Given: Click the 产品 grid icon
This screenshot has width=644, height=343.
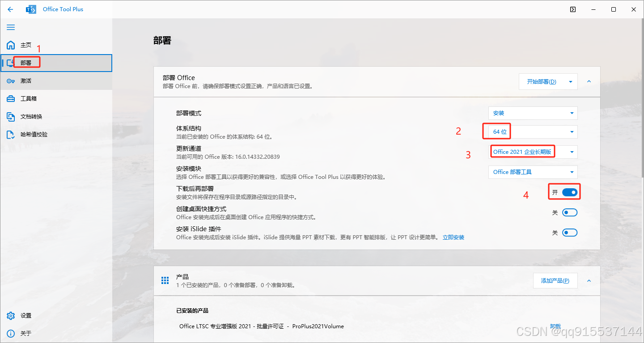Looking at the screenshot, I should pos(165,280).
